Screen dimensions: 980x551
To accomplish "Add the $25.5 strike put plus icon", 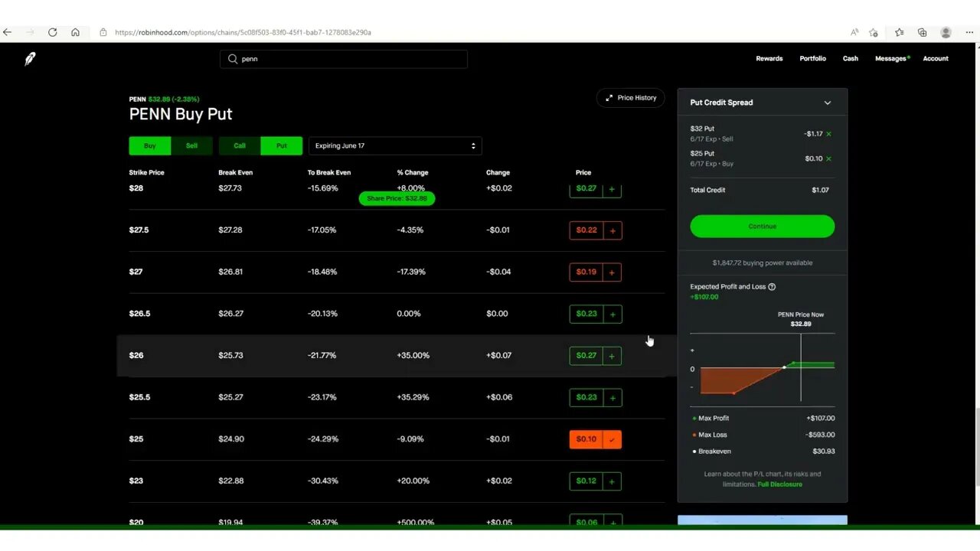I will [x=612, y=397].
